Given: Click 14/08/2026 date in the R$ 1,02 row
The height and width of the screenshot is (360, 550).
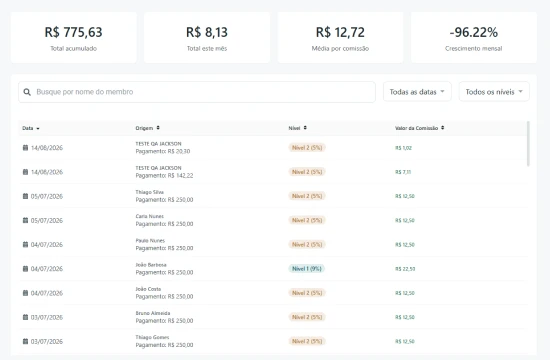Looking at the screenshot, I should (x=47, y=148).
